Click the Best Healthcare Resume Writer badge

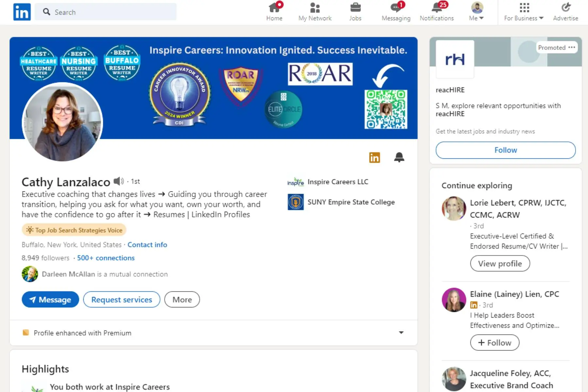coord(39,63)
